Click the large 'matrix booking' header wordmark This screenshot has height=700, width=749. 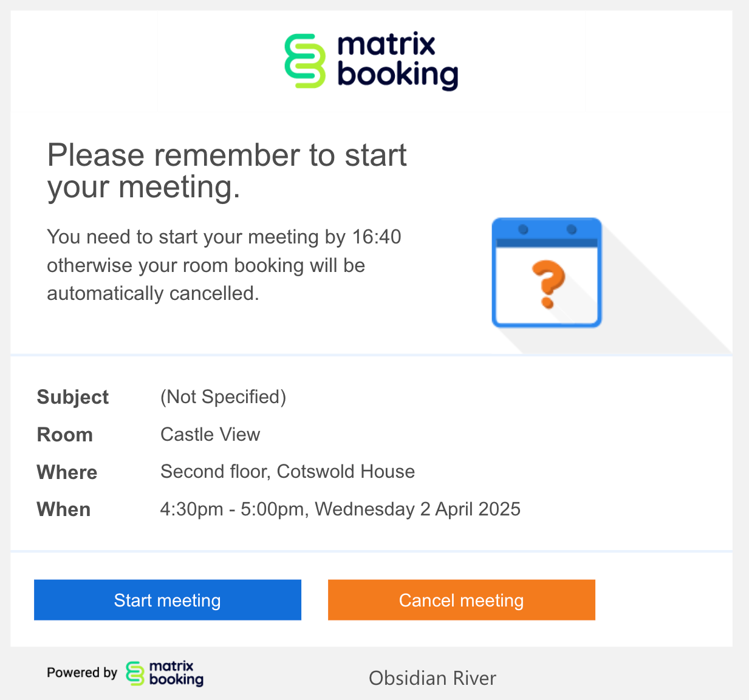click(397, 61)
